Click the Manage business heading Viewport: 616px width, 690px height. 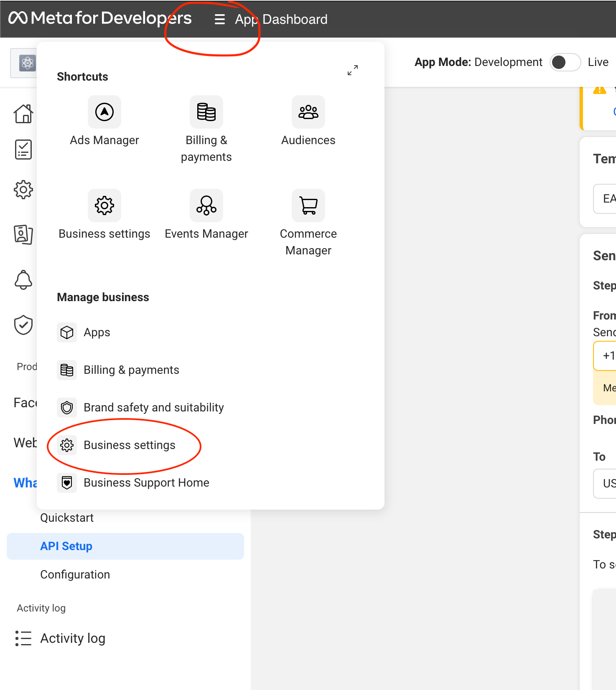(x=103, y=297)
